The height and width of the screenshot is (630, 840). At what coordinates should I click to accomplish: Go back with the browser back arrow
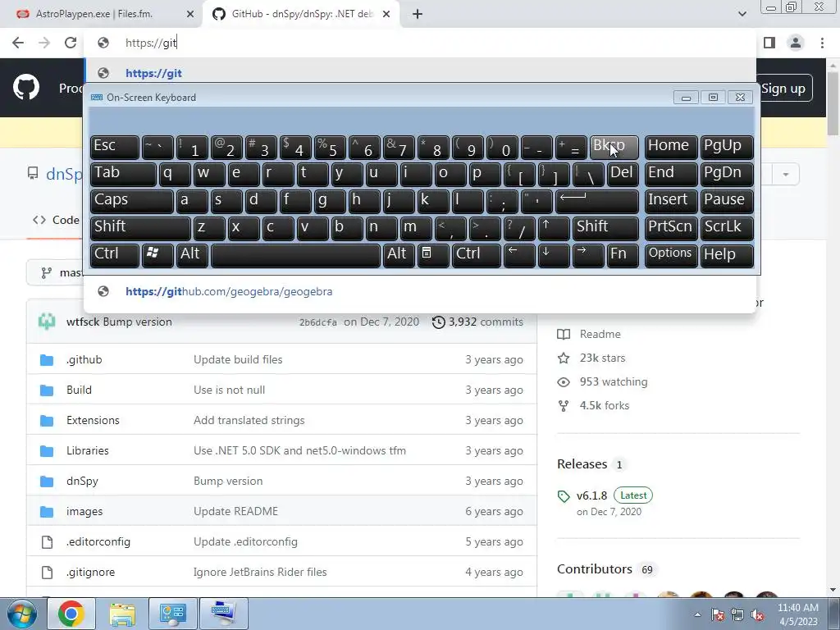click(18, 43)
